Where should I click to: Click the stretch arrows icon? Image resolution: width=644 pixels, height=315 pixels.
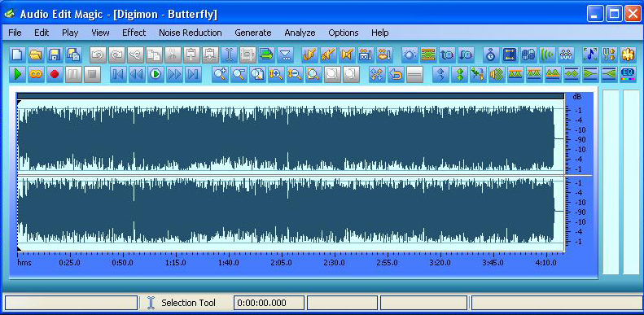point(510,55)
